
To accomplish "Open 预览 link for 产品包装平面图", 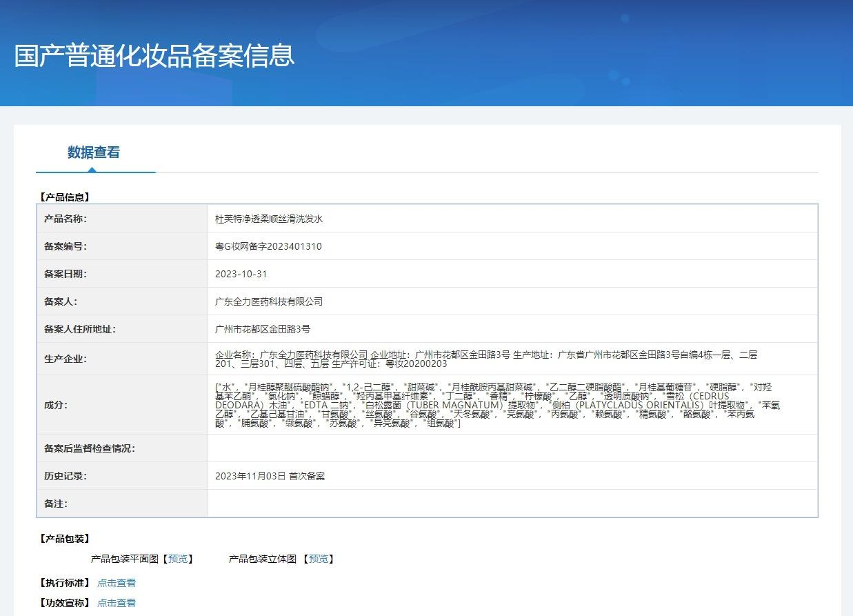I will 178,559.
